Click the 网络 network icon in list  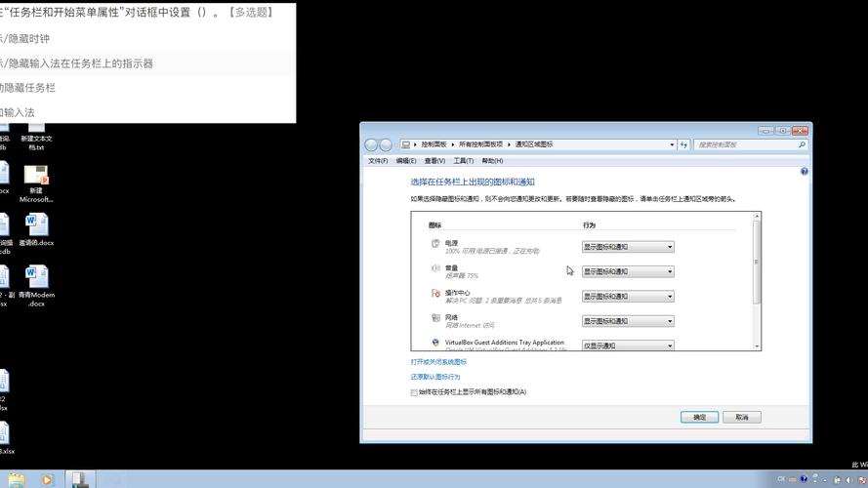coord(435,318)
